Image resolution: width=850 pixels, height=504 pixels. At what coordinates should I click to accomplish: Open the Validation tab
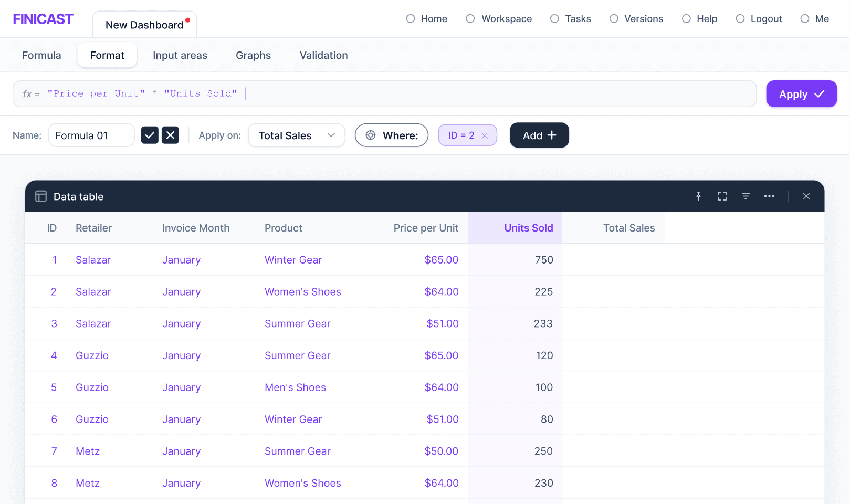[x=323, y=55]
